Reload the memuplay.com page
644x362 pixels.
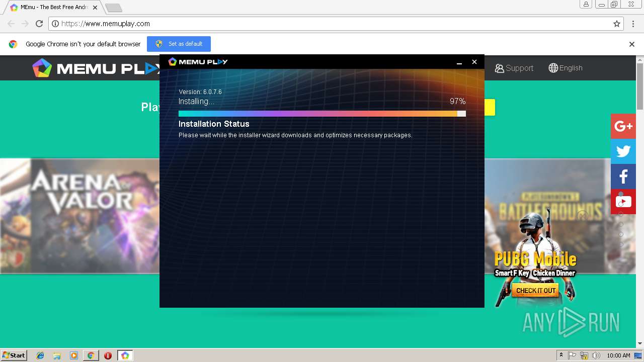[x=39, y=24]
